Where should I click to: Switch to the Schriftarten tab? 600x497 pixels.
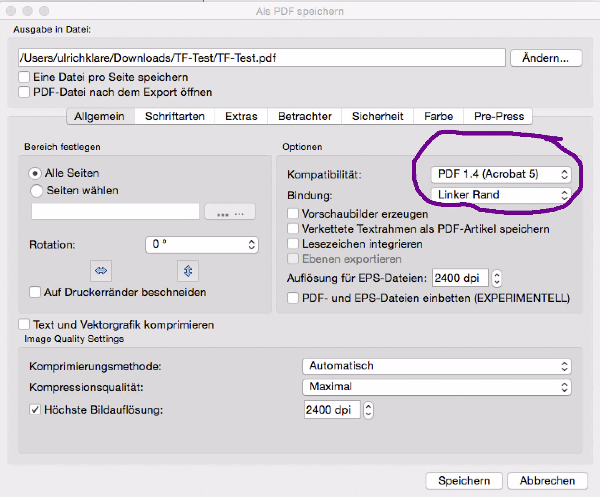tap(175, 116)
